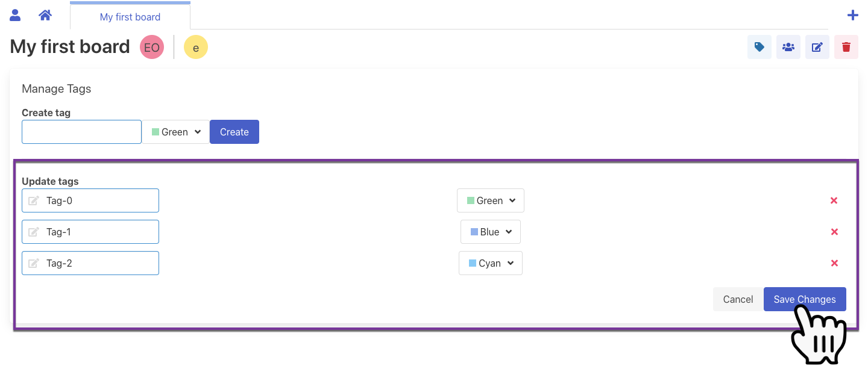The width and height of the screenshot is (868, 366).
Task: Click the red trash delete board icon
Action: tap(846, 47)
